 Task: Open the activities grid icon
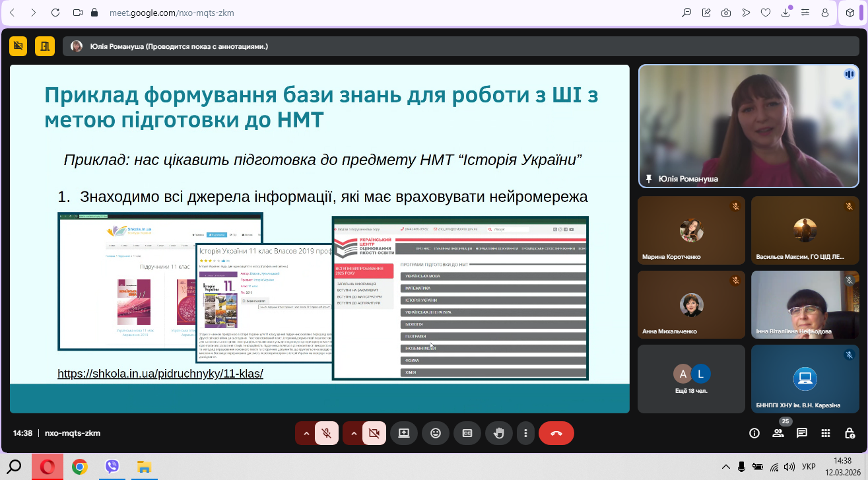(x=826, y=433)
